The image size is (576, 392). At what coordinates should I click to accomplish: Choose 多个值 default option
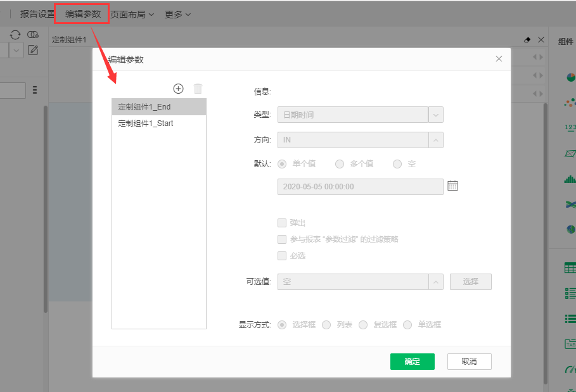tap(340, 163)
